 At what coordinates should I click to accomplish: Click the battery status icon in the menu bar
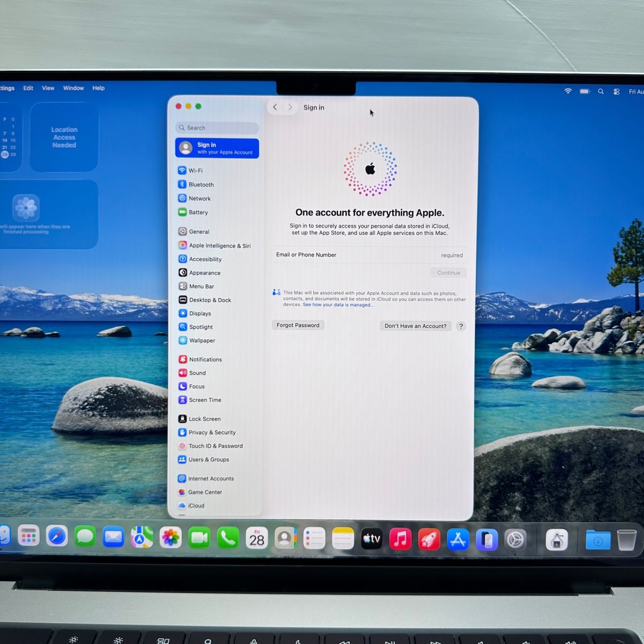tap(585, 91)
